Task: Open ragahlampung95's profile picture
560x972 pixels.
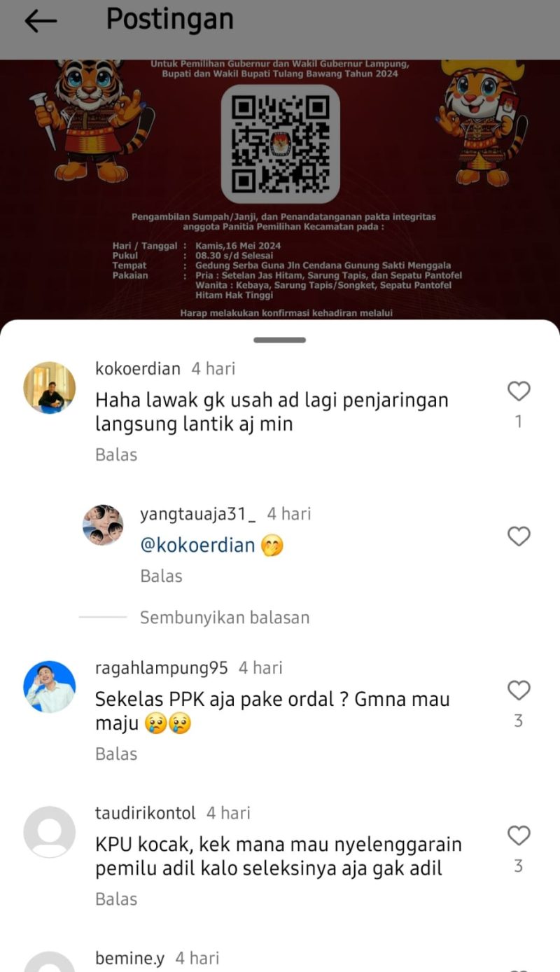Action: pyautogui.click(x=50, y=686)
